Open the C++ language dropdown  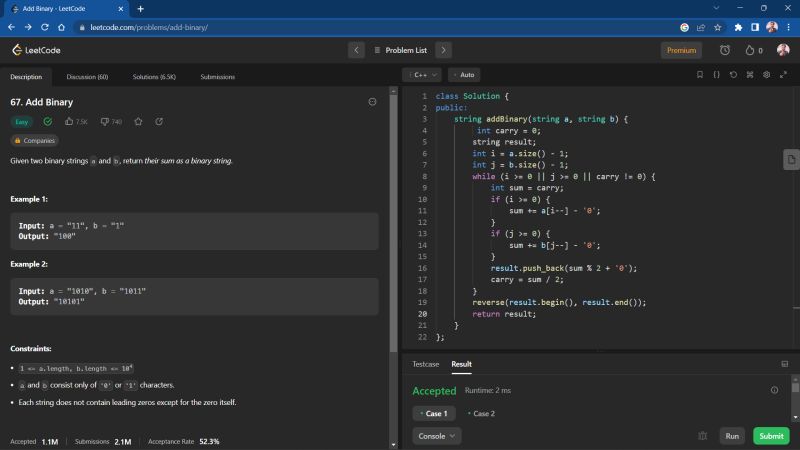click(421, 75)
